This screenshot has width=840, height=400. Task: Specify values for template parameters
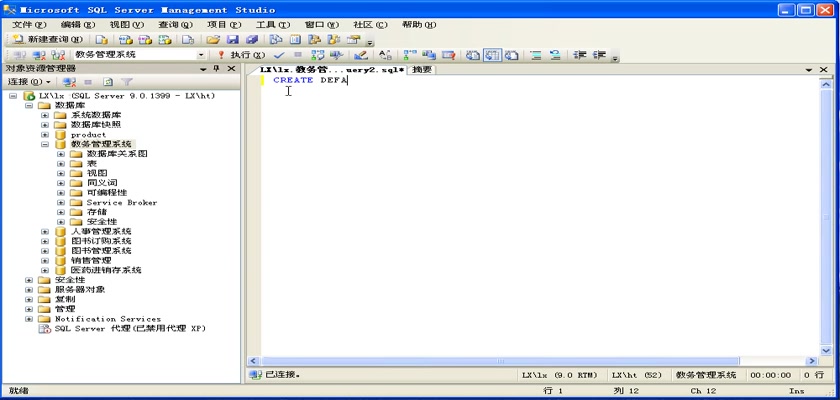click(385, 55)
